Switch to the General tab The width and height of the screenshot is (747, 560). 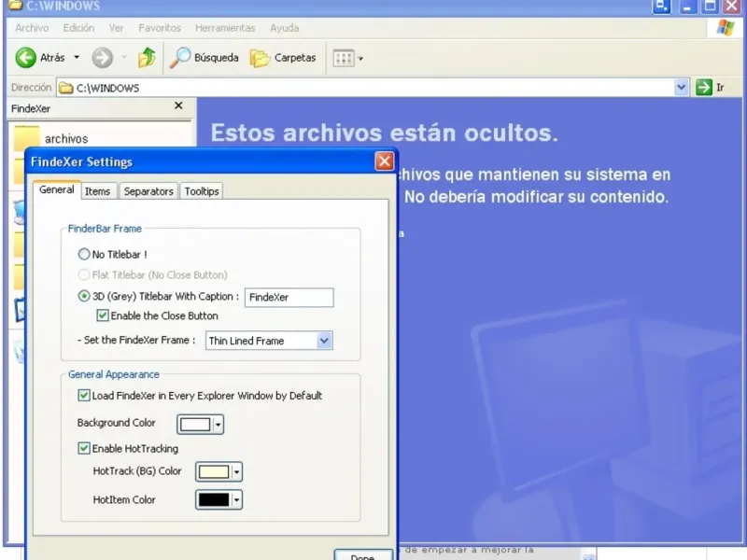pyautogui.click(x=57, y=189)
